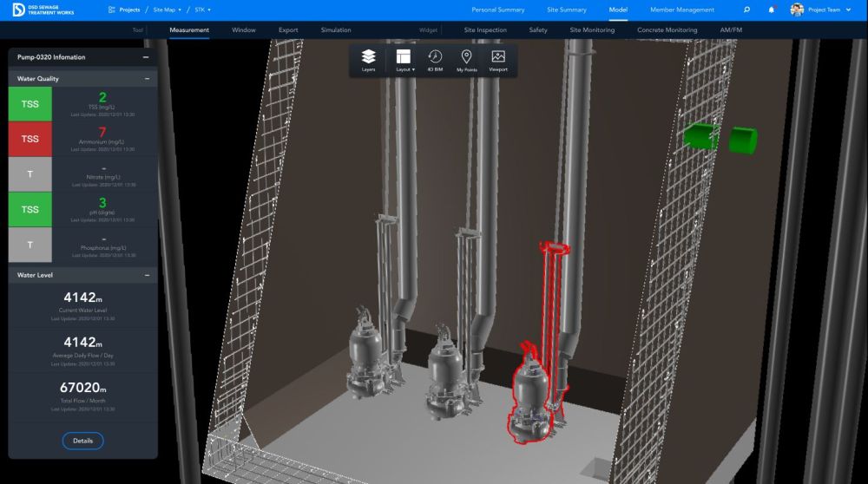Click the search magnifier icon
The height and width of the screenshot is (484, 868).
(x=746, y=10)
